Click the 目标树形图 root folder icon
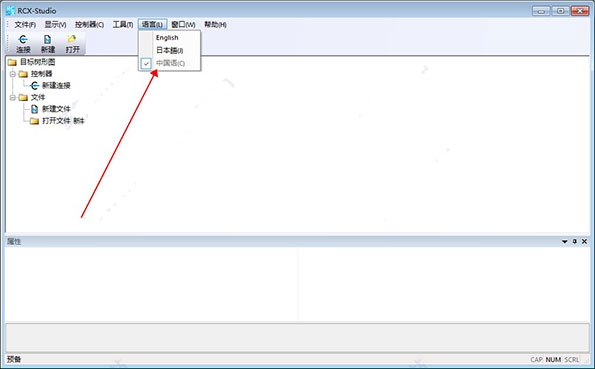 [12, 62]
